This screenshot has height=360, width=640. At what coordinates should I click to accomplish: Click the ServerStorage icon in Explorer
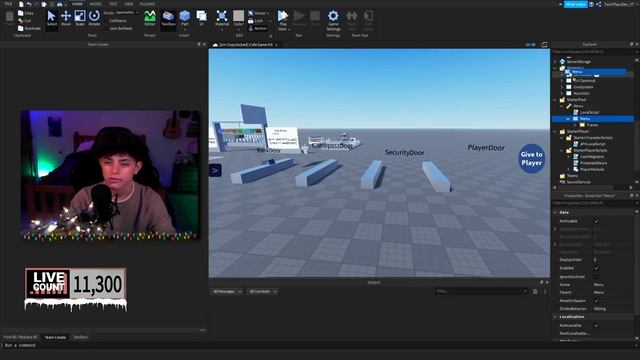click(x=562, y=62)
